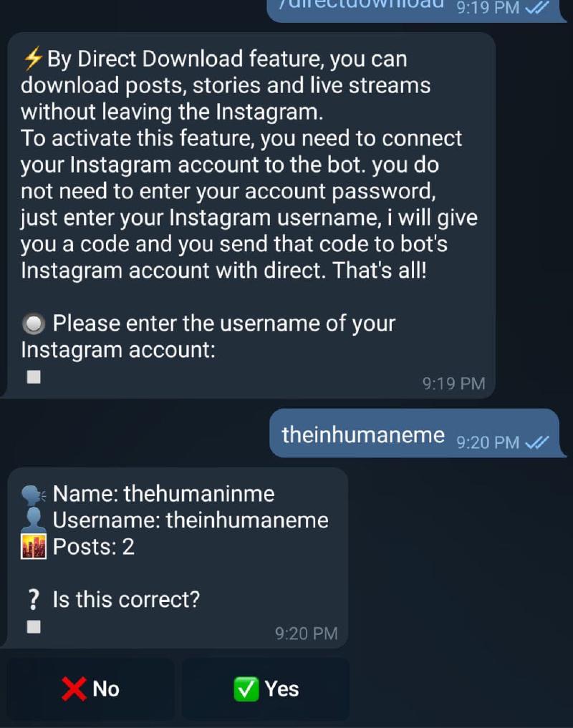The width and height of the screenshot is (573, 728).
Task: Tap the Username: theinhumaneme line
Action: click(191, 520)
